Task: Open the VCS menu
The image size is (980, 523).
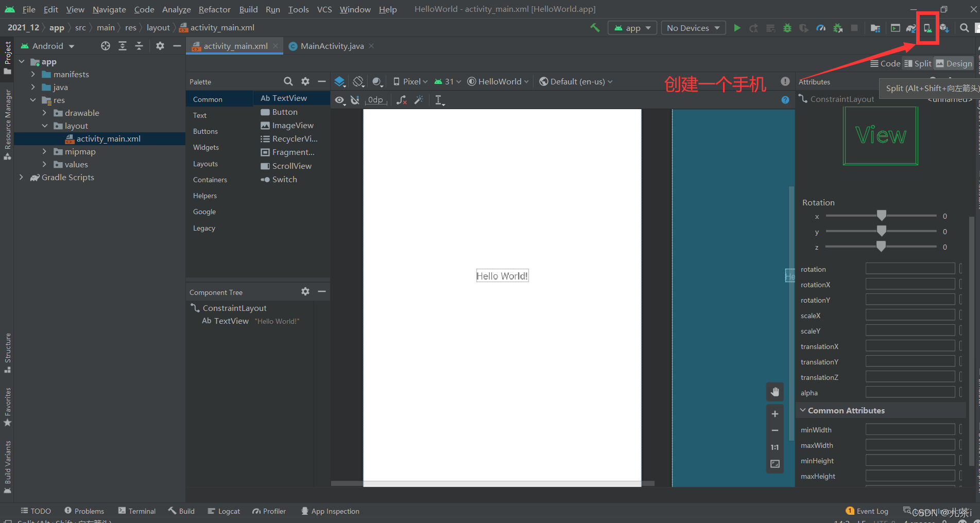Action: pos(324,9)
